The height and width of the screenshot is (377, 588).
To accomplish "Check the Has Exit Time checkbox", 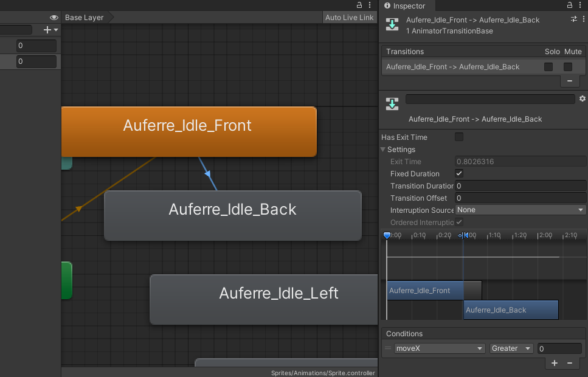I will tap(459, 137).
